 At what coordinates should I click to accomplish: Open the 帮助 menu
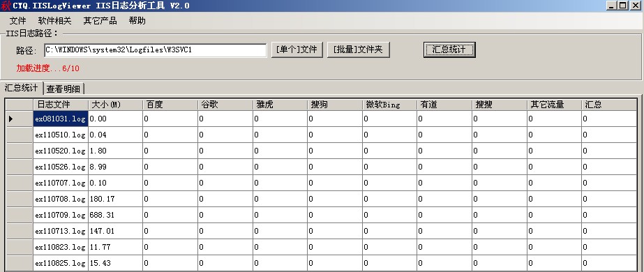tap(137, 21)
